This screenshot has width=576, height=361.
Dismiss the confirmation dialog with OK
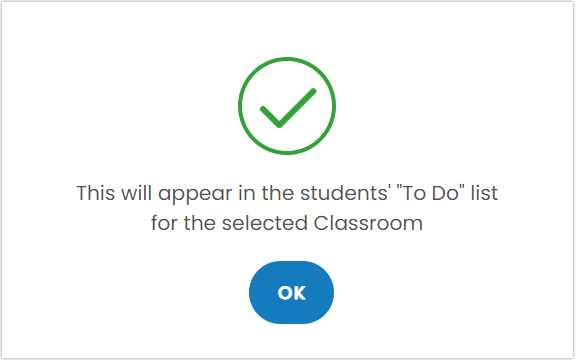tap(291, 293)
